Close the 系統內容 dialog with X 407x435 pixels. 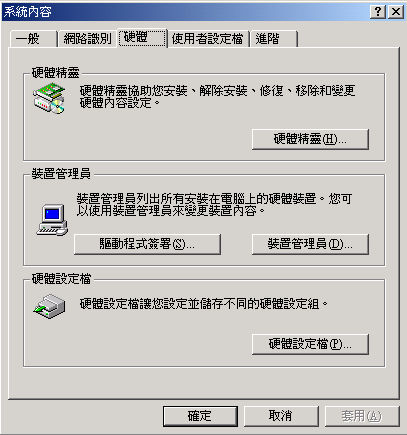pos(396,12)
